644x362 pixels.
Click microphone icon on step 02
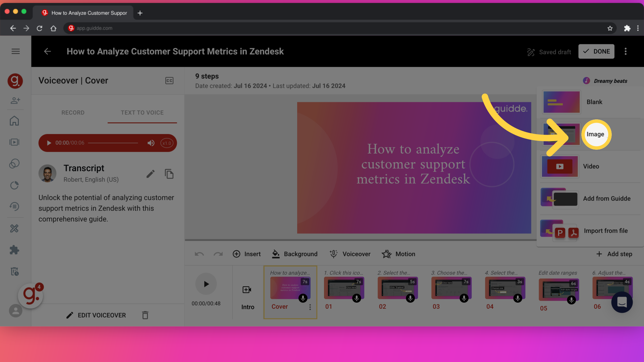[x=410, y=298]
